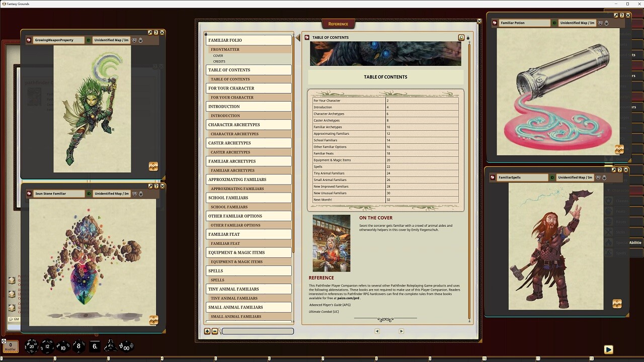
Task: Open the GM chat mode dropdown
Action: coord(14,319)
